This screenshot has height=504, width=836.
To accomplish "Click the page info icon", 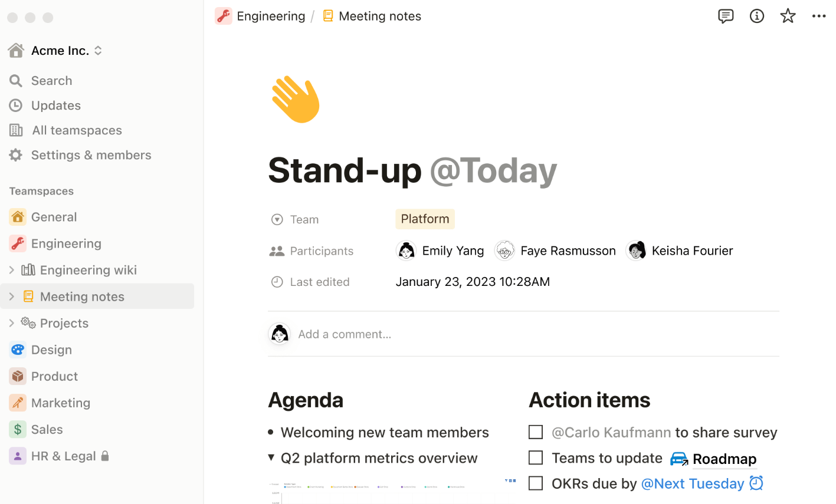I will coord(757,17).
